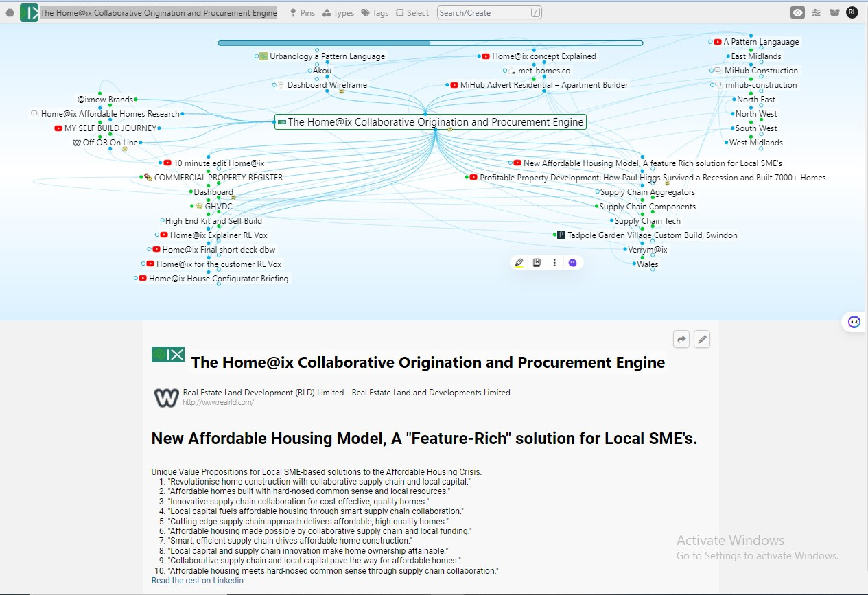Screen dimensions: 868x595
Task: Open the Supply Chain Tech thought
Action: tap(647, 221)
